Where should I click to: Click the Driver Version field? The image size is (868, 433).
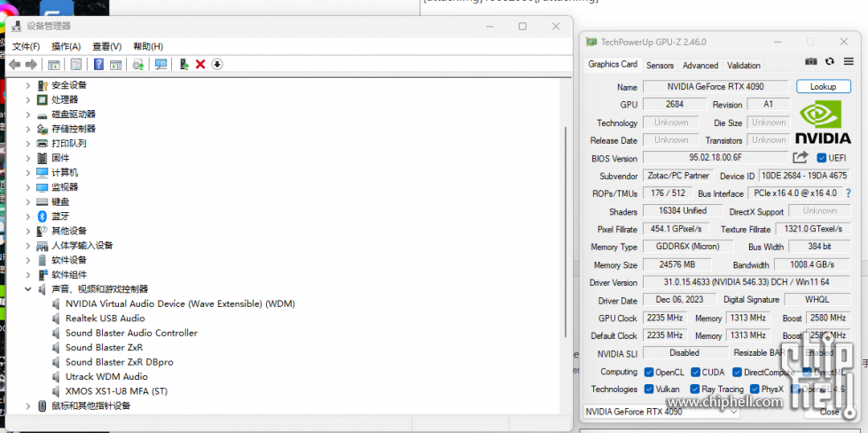click(747, 282)
